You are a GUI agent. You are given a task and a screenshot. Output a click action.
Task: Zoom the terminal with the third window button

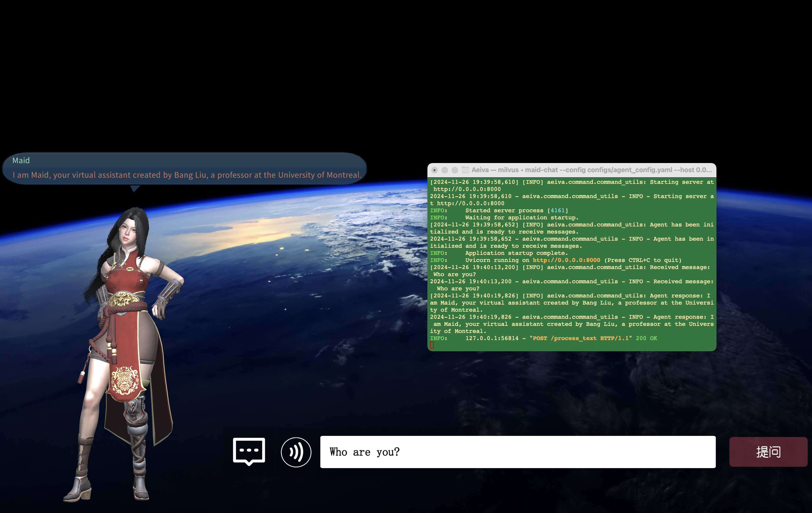pos(455,170)
